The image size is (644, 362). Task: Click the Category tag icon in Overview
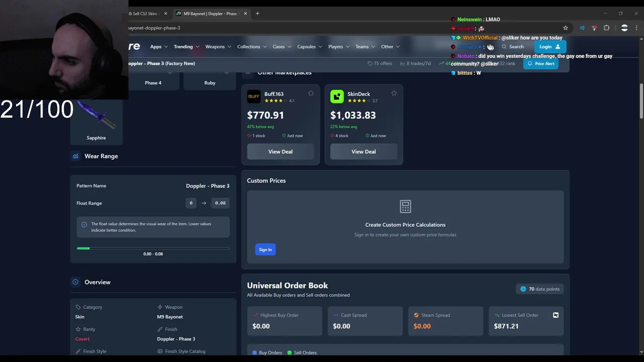[x=78, y=307]
